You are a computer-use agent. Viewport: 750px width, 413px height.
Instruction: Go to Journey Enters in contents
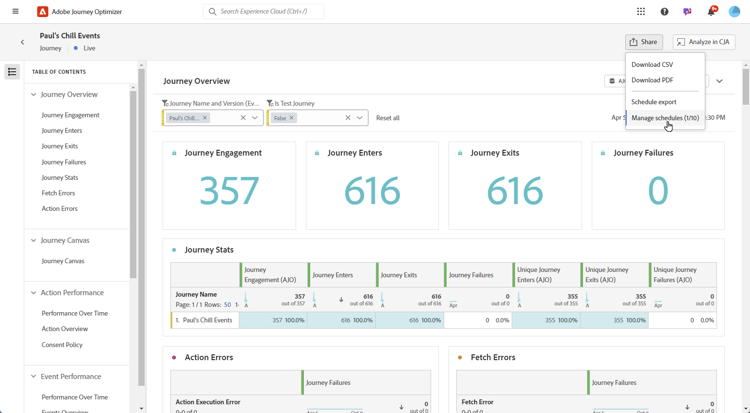62,131
